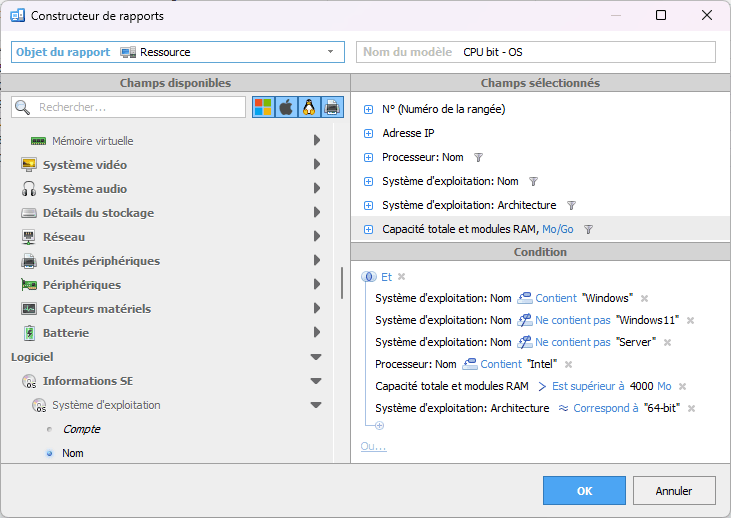The width and height of the screenshot is (731, 518).
Task: Toggle the Linux penguin filter icon
Action: click(x=309, y=107)
